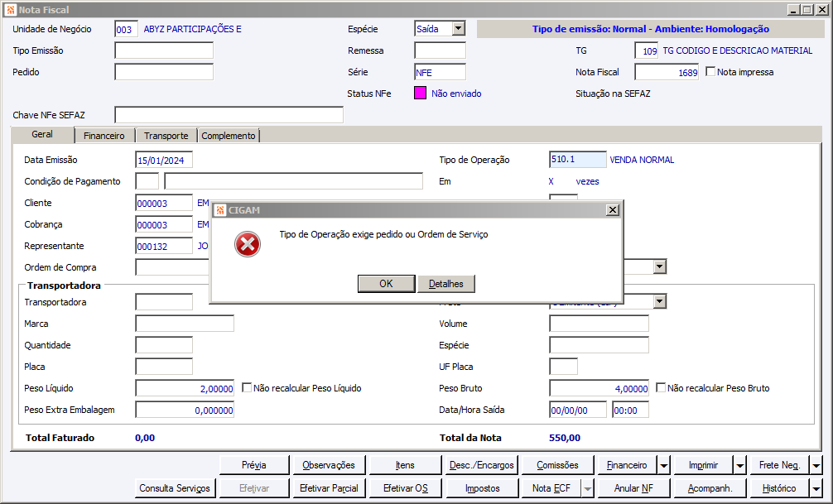Viewport: 833px width, 504px height.
Task: Expand the Histórico dropdown arrow
Action: 816,488
